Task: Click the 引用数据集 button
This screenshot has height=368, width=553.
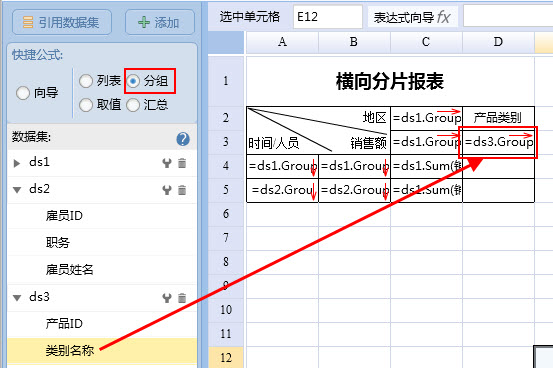Action: [x=62, y=22]
